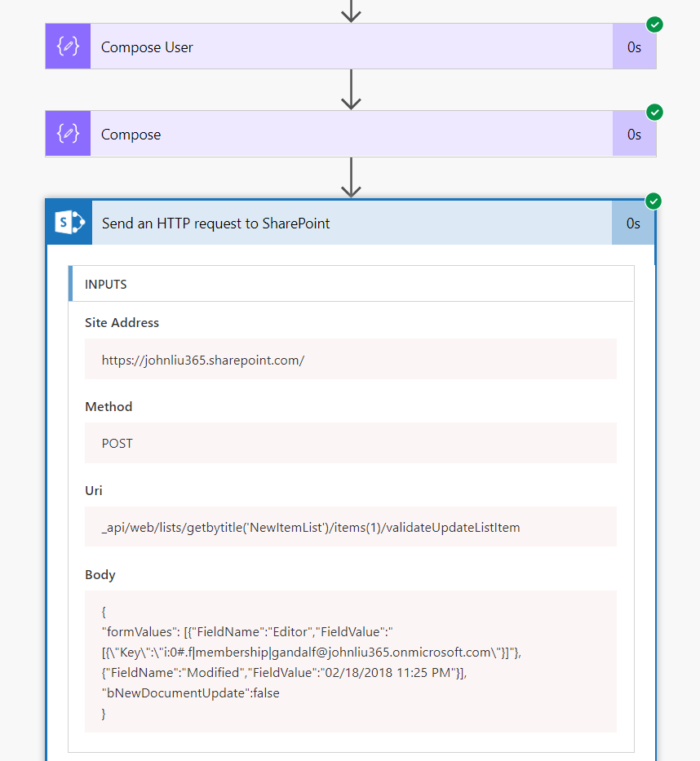This screenshot has width=700, height=761.
Task: Click the 0s duration badge on Compose
Action: 634,135
